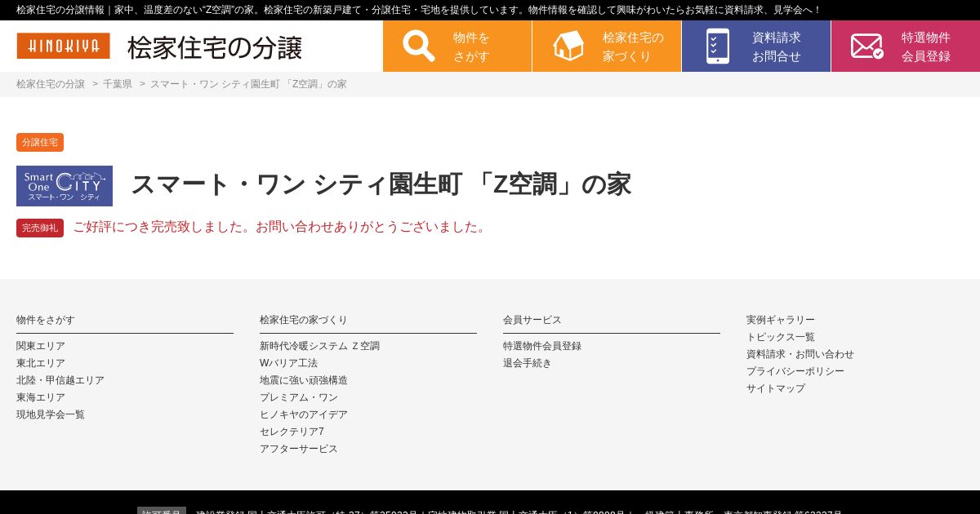This screenshot has height=514, width=980.
Task: Click the smartphone checklist icon
Action: pyautogui.click(x=718, y=46)
